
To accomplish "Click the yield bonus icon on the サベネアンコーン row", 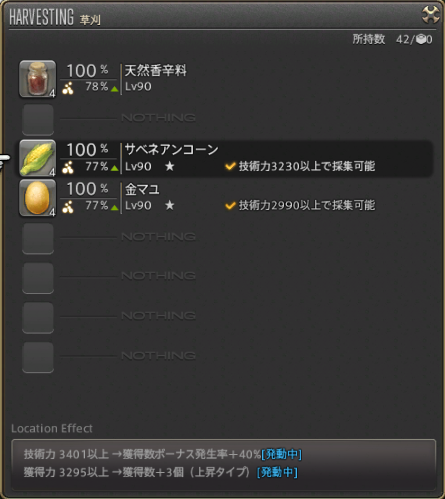I will pyautogui.click(x=68, y=168).
